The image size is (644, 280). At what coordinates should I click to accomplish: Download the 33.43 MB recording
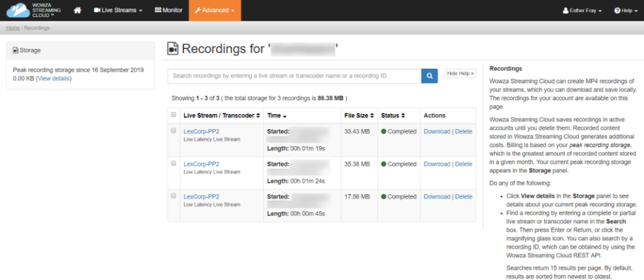coord(437,132)
